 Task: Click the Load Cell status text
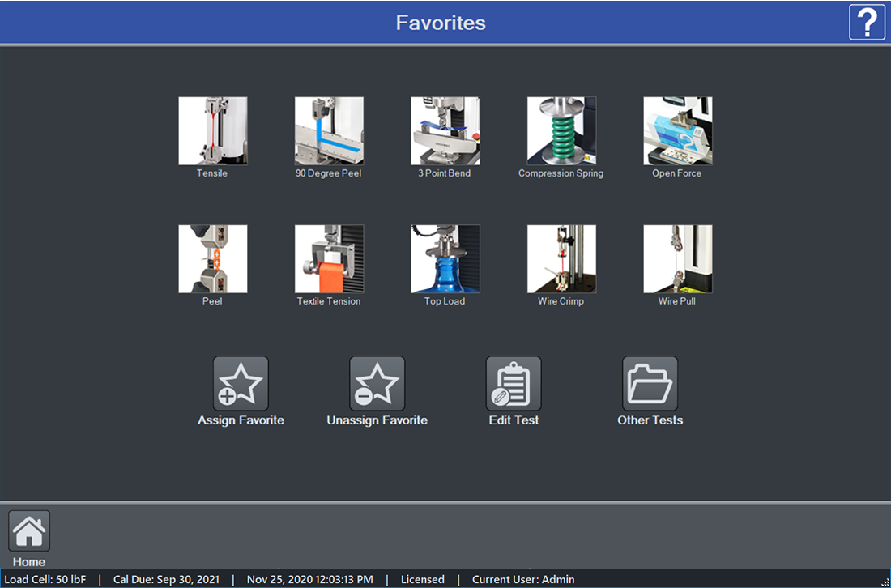point(45,579)
